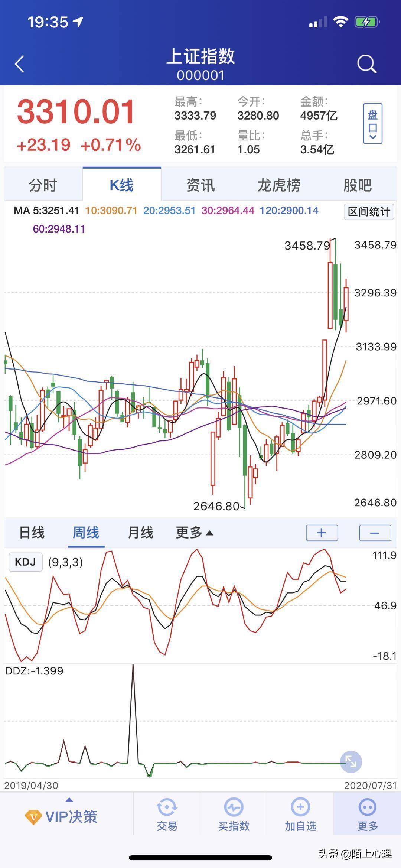
Task: Select the 日线 daily period
Action: click(32, 533)
